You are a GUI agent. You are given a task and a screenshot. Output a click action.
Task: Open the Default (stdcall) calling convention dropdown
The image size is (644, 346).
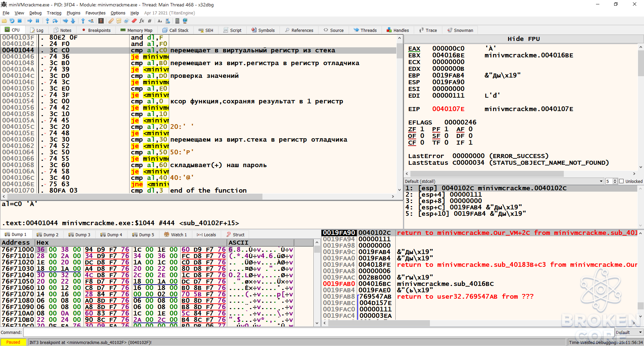(x=504, y=181)
